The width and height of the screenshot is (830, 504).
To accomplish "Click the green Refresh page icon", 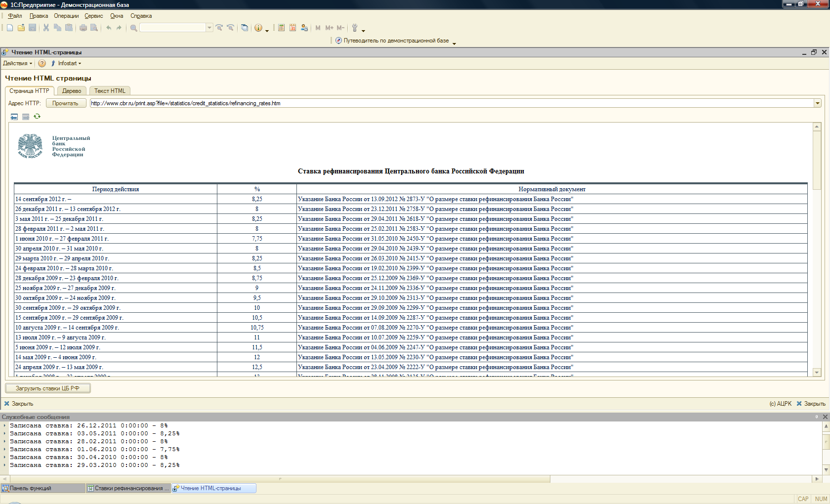I will coord(37,117).
